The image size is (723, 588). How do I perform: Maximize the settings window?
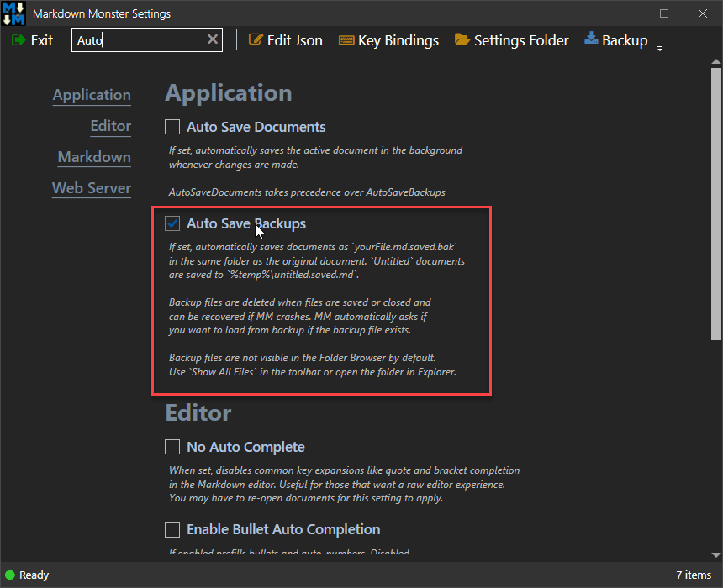[x=664, y=13]
